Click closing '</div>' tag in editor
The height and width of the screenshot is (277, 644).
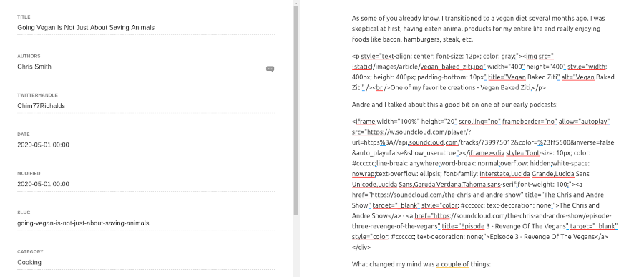[361, 248]
